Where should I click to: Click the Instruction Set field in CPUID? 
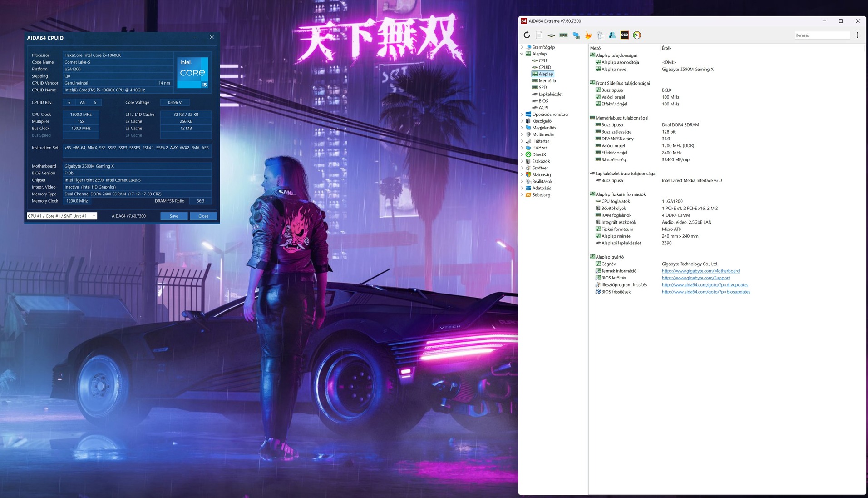point(137,150)
